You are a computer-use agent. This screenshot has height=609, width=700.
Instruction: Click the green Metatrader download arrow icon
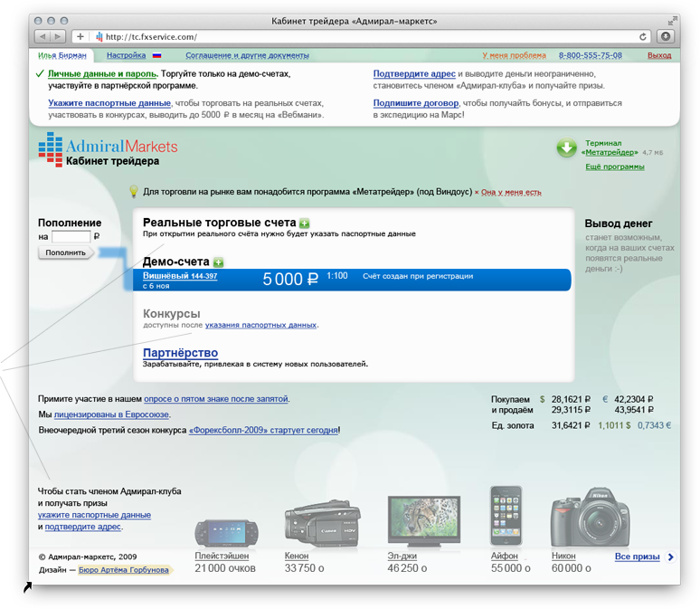[566, 147]
